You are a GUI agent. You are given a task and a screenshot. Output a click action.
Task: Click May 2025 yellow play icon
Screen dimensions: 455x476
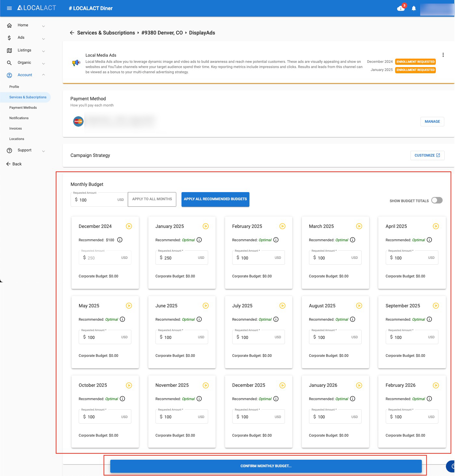click(129, 305)
